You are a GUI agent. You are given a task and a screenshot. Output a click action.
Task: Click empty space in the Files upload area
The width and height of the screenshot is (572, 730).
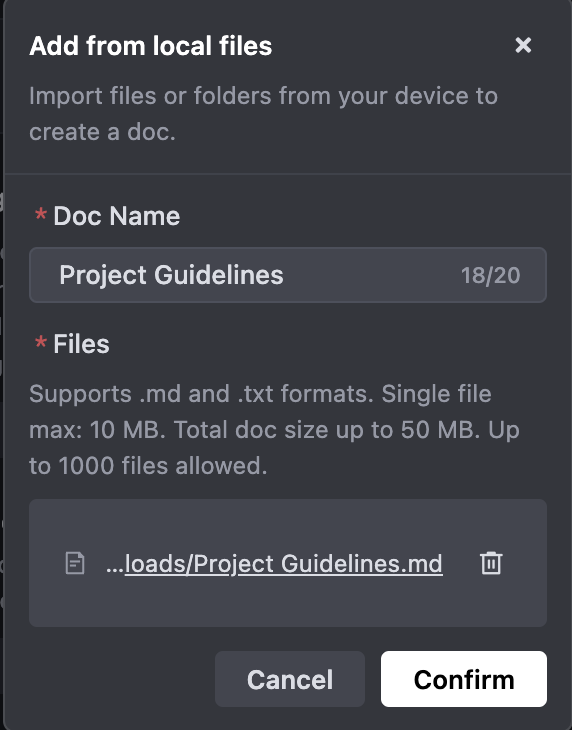tap(288, 519)
